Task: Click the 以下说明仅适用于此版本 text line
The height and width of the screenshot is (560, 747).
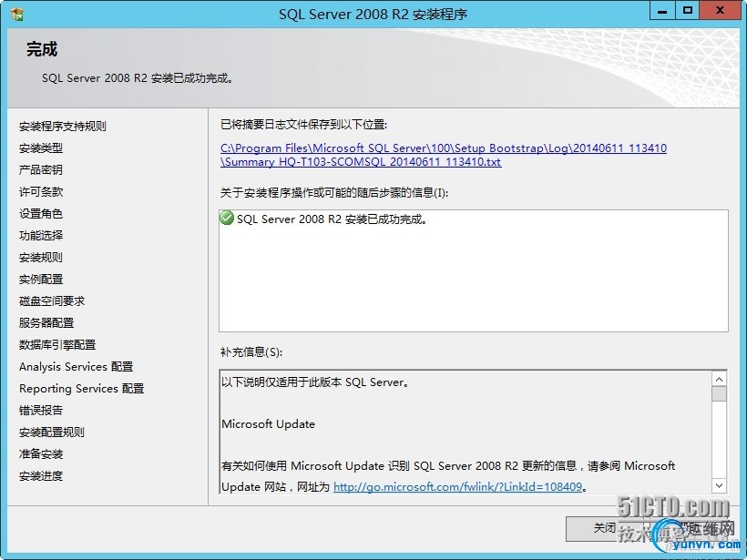Action: click(x=315, y=382)
